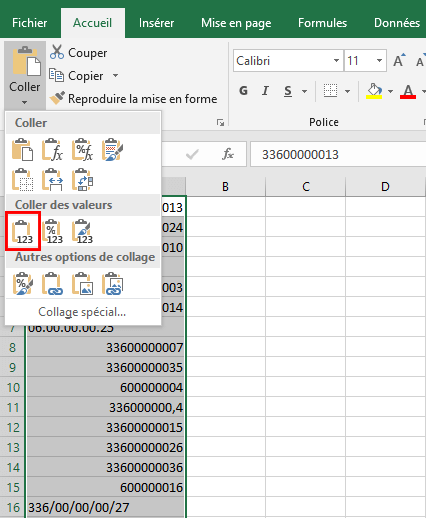The height and width of the screenshot is (518, 426).
Task: Click the Copier button
Action: (76, 76)
